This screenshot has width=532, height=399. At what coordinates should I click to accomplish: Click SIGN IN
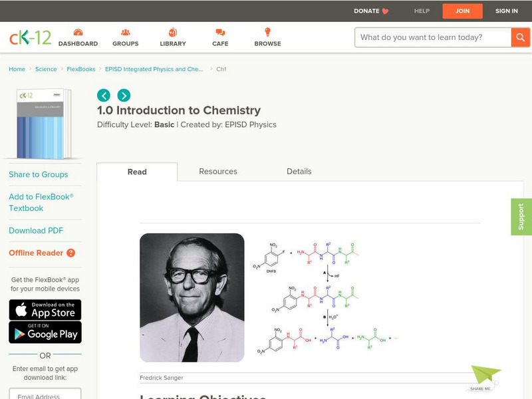[506, 11]
